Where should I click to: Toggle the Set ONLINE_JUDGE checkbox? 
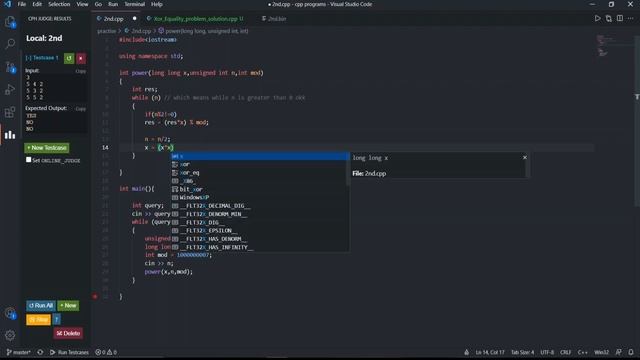29,160
